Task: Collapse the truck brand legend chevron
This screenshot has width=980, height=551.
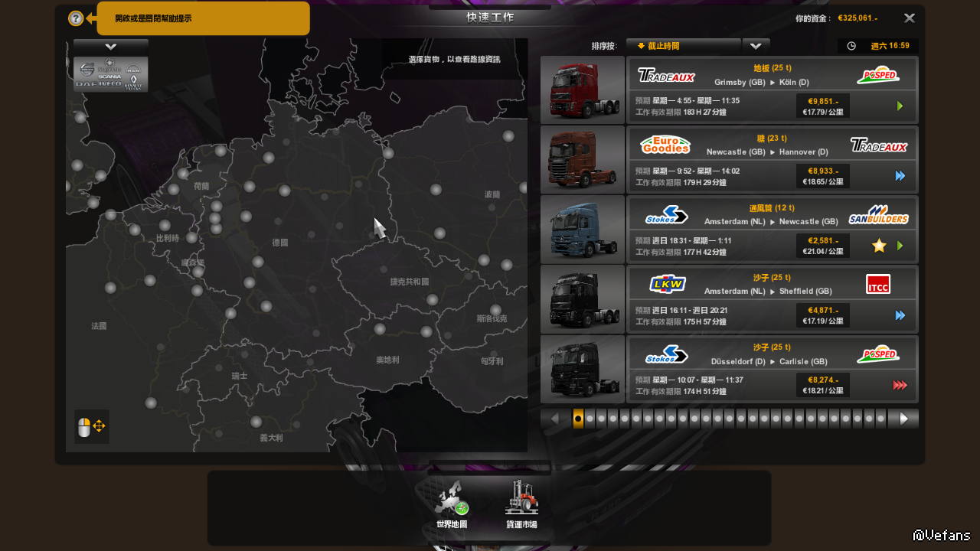Action: [x=111, y=47]
